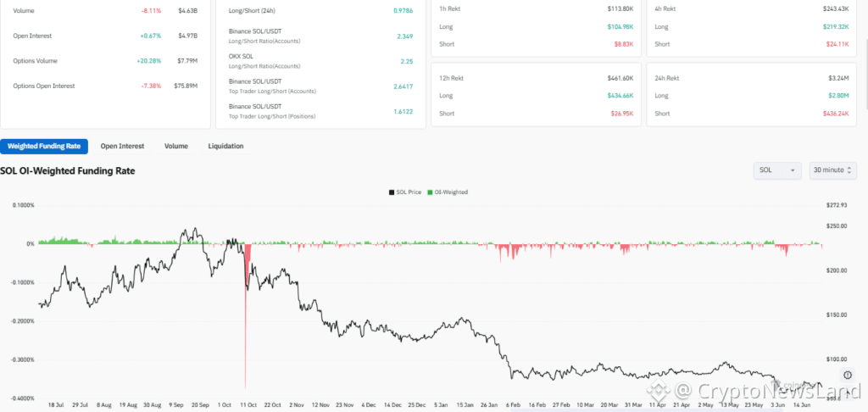
Task: Click the -0.4000% funding rate axis label
Action: click(23, 398)
